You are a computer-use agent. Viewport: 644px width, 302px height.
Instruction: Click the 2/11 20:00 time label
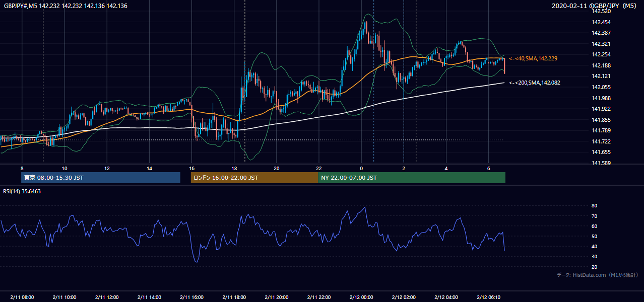click(276, 297)
